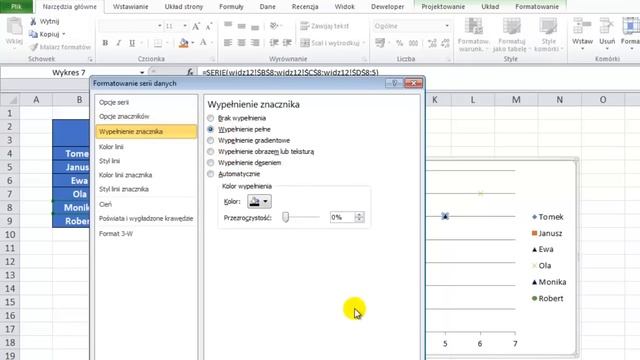This screenshot has width=640, height=360.
Task: Align text right in ribbon
Action: tap(255, 42)
